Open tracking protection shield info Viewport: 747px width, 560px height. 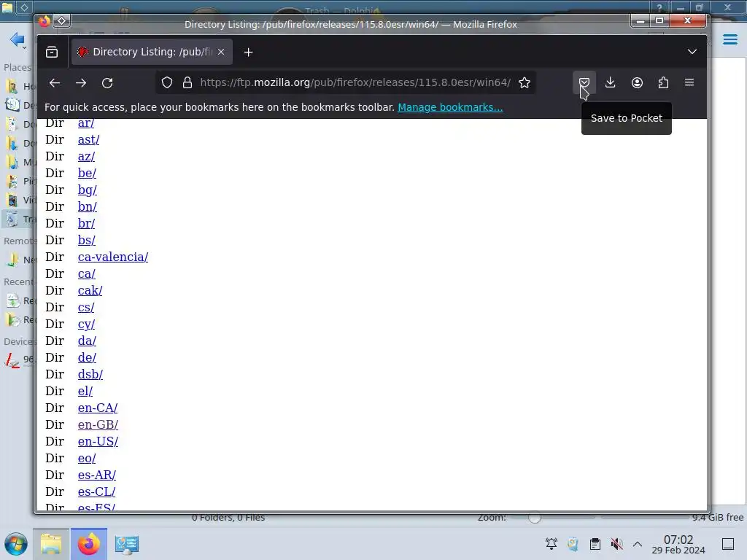pos(167,83)
